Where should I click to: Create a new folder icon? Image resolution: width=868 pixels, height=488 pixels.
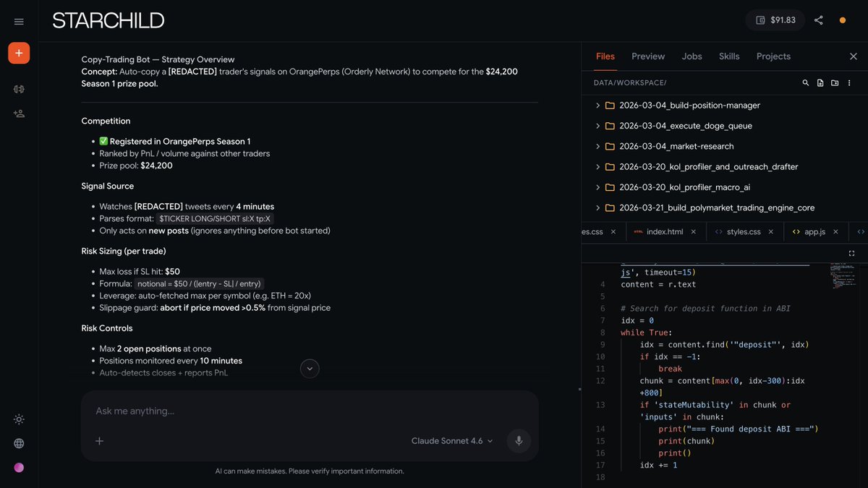click(x=835, y=83)
